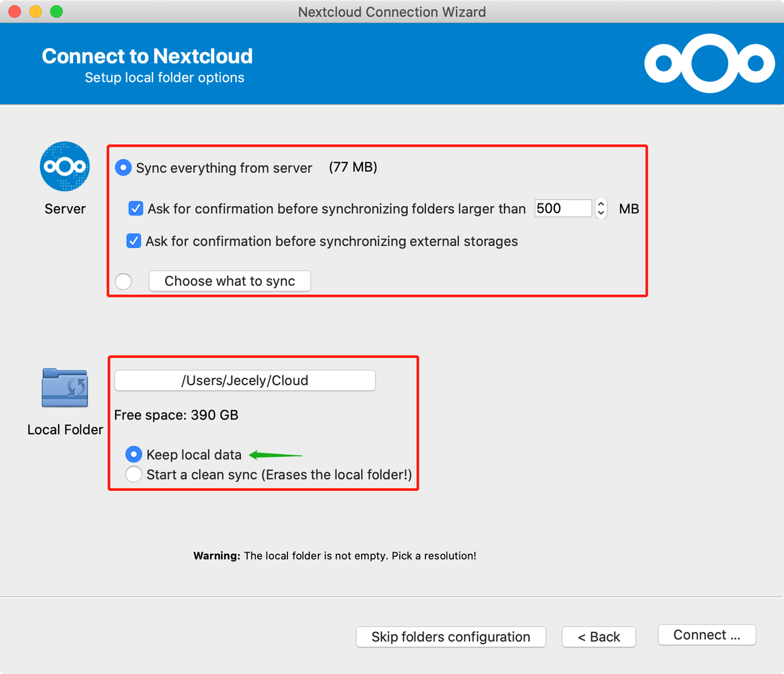The width and height of the screenshot is (784, 674).
Task: Click the Local Folder sync icon
Action: [65, 388]
